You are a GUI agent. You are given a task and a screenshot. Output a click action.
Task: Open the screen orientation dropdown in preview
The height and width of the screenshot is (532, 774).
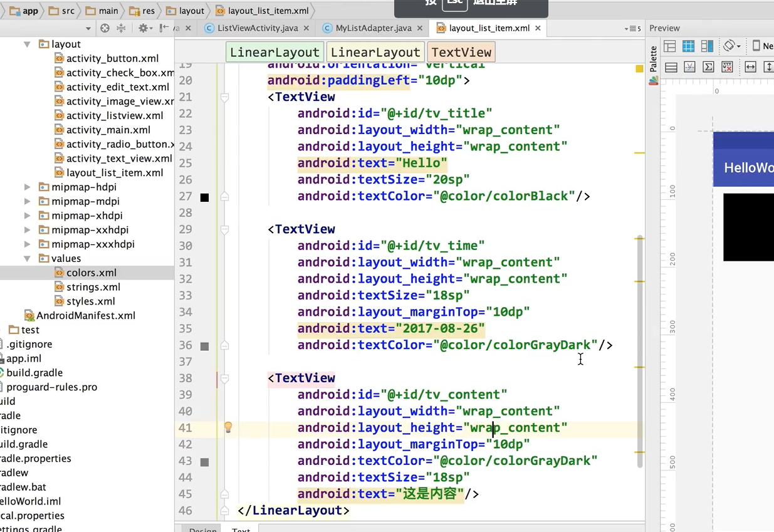(731, 46)
